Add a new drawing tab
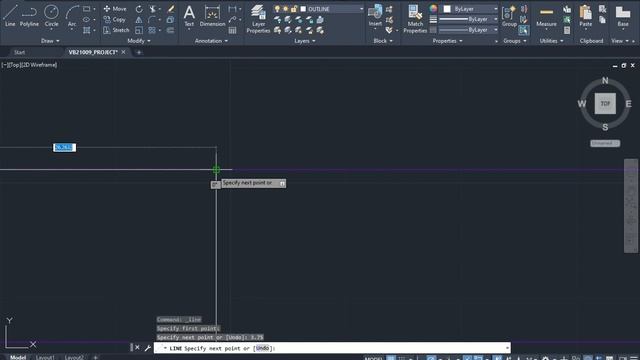 click(138, 52)
